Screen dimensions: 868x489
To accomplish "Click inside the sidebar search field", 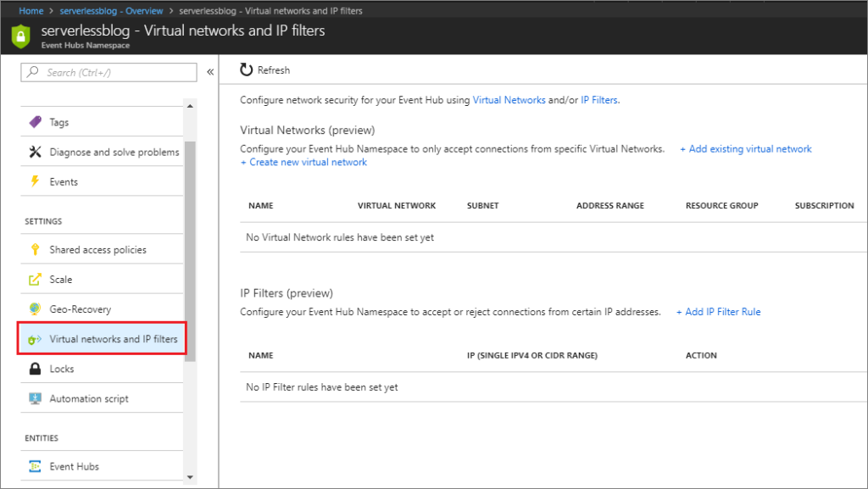I will [x=108, y=73].
